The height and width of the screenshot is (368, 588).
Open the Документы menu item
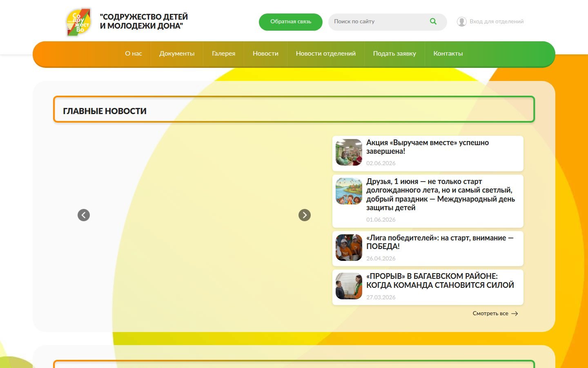coord(177,54)
